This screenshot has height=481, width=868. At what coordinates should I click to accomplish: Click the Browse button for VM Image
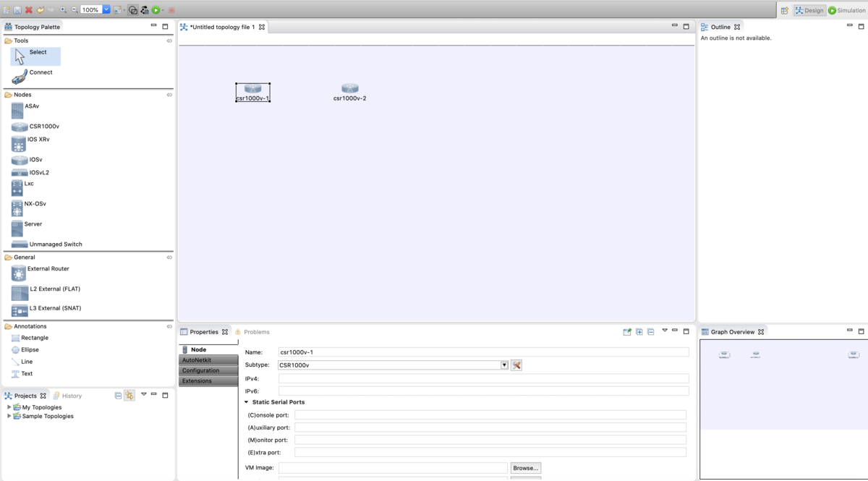coord(525,468)
